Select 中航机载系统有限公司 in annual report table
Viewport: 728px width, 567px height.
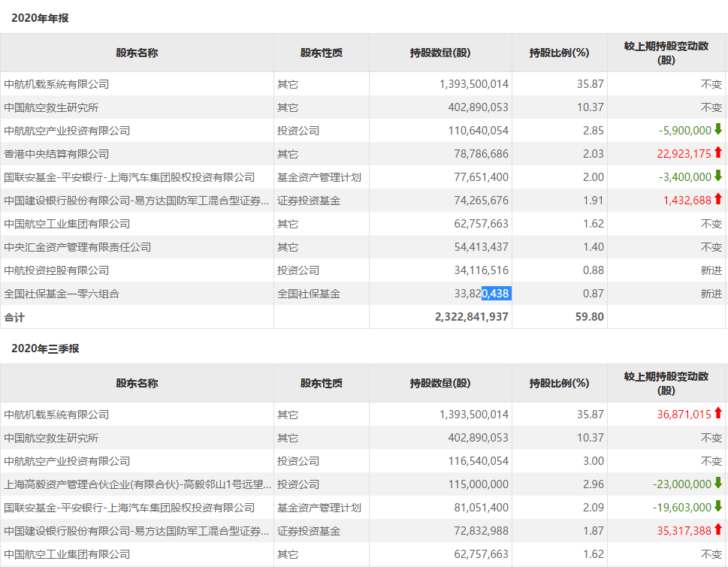pos(56,84)
